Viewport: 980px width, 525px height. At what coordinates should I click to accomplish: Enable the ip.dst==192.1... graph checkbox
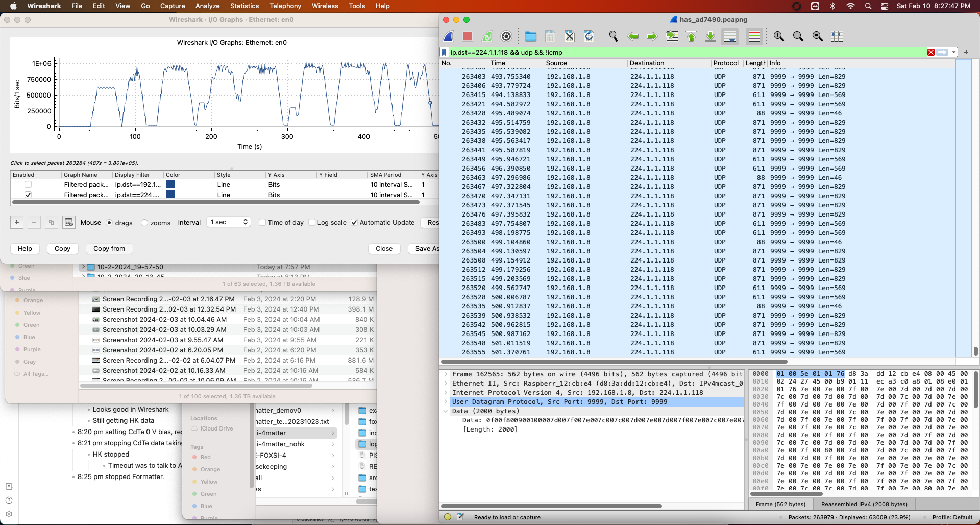coord(28,184)
